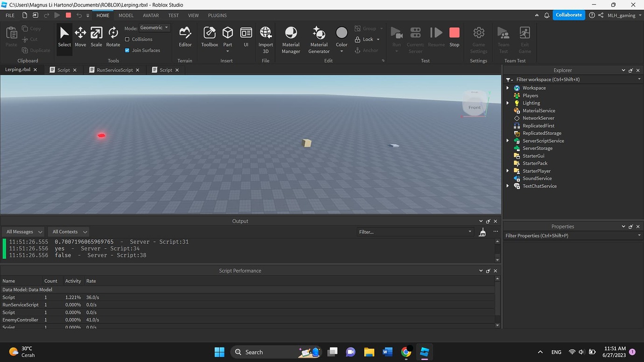The height and width of the screenshot is (362, 644).
Task: Expand the Workspace tree item
Action: point(508,88)
